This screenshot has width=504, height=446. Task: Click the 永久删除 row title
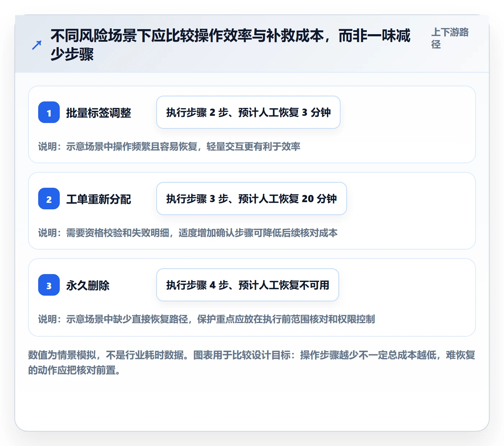click(x=88, y=286)
